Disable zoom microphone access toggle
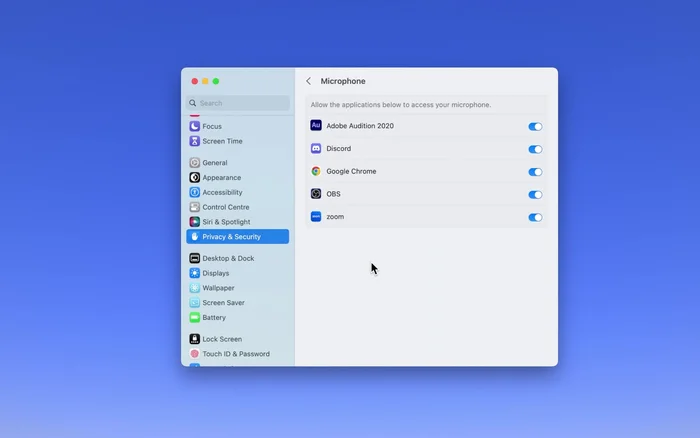Viewport: 700px width, 438px height. [535, 217]
